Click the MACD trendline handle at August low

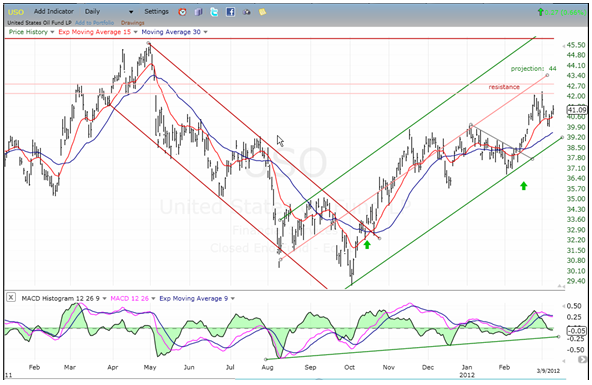[x=266, y=359]
